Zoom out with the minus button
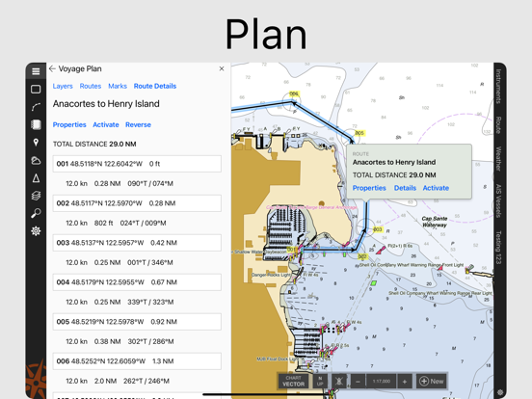Viewport: 532px width, 399px height. [x=358, y=382]
